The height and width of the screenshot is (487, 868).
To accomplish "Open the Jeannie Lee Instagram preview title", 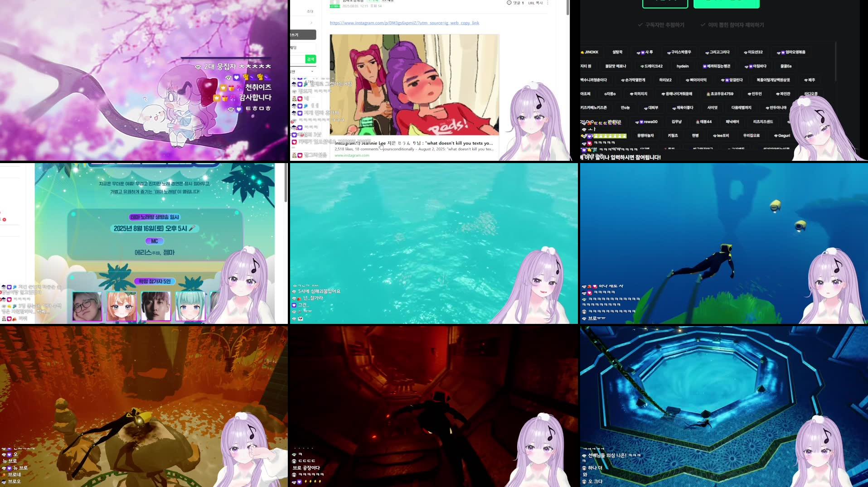I will (414, 143).
